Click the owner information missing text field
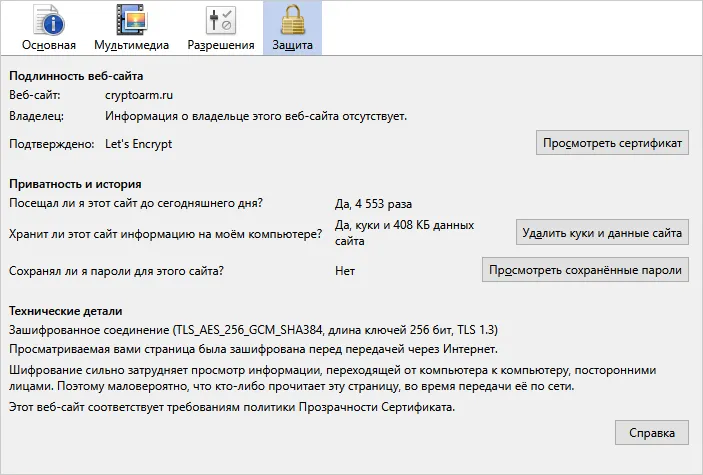 coord(256,116)
